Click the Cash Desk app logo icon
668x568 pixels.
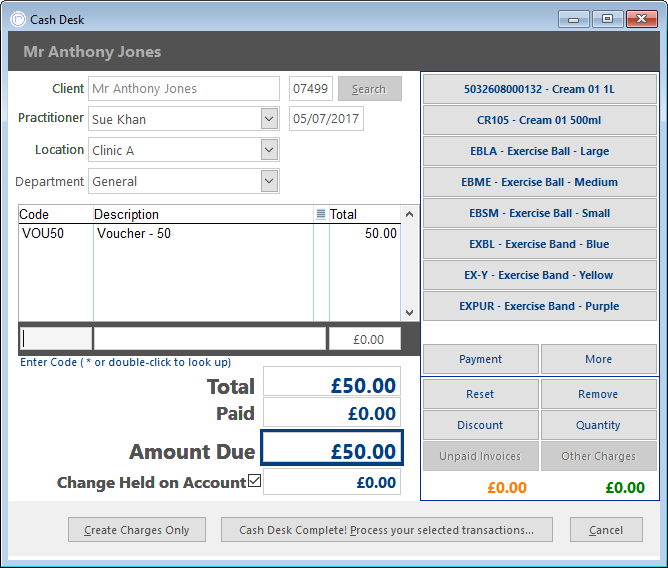tap(18, 19)
